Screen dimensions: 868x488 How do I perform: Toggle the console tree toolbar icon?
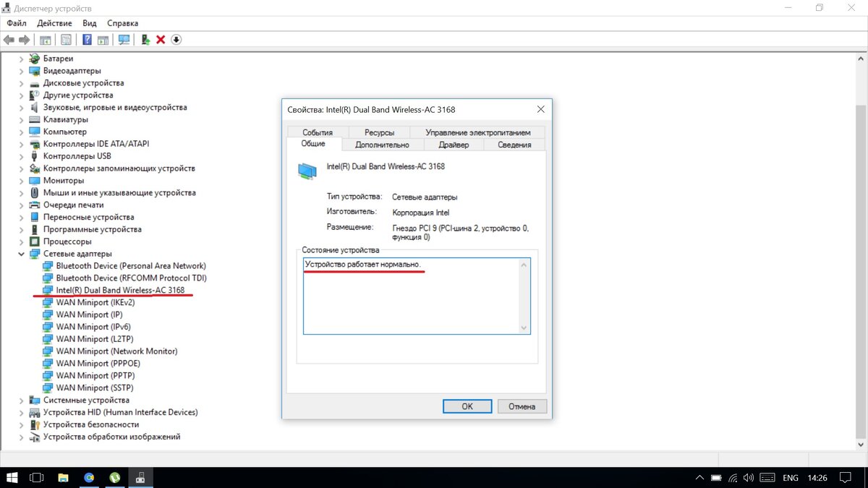pyautogui.click(x=46, y=40)
